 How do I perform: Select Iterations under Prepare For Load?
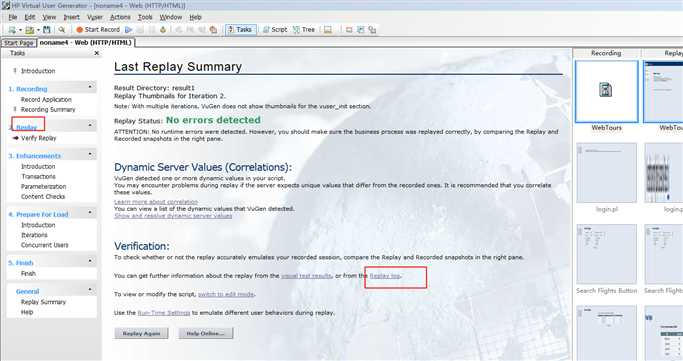pos(34,235)
